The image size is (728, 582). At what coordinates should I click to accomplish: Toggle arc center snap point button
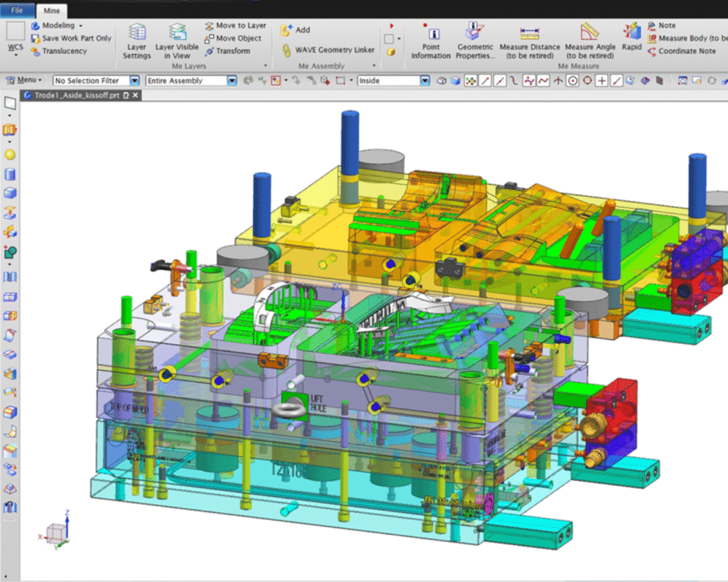point(572,81)
